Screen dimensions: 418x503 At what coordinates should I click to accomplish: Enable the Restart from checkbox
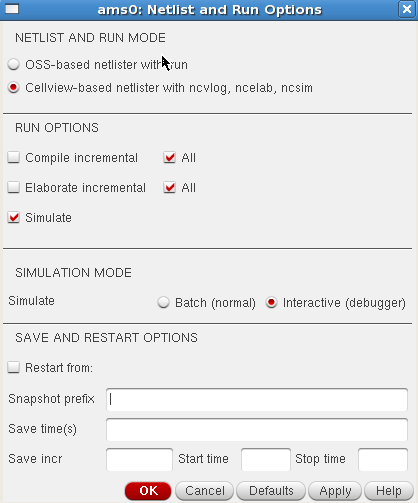[x=14, y=367]
